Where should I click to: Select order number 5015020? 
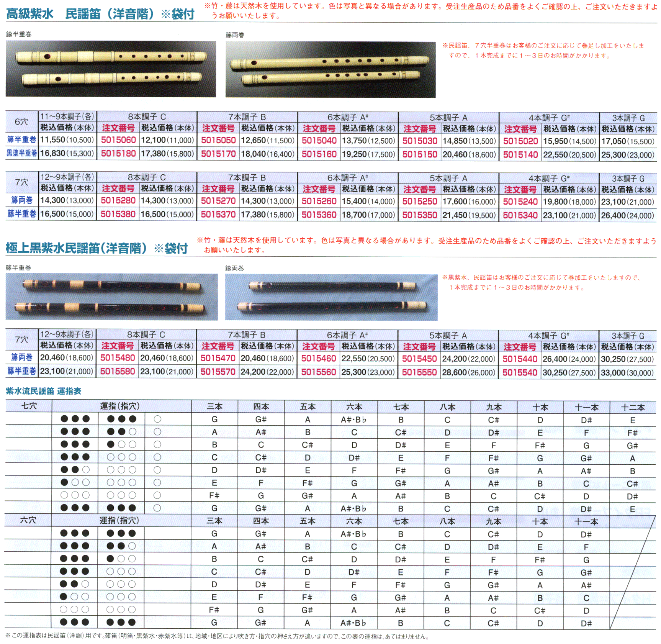point(520,141)
